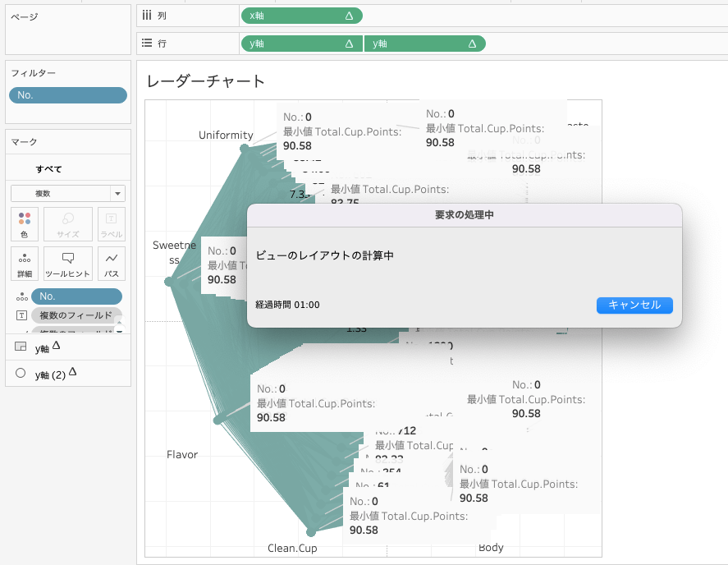Click the Sweetness axis label

pos(175,252)
